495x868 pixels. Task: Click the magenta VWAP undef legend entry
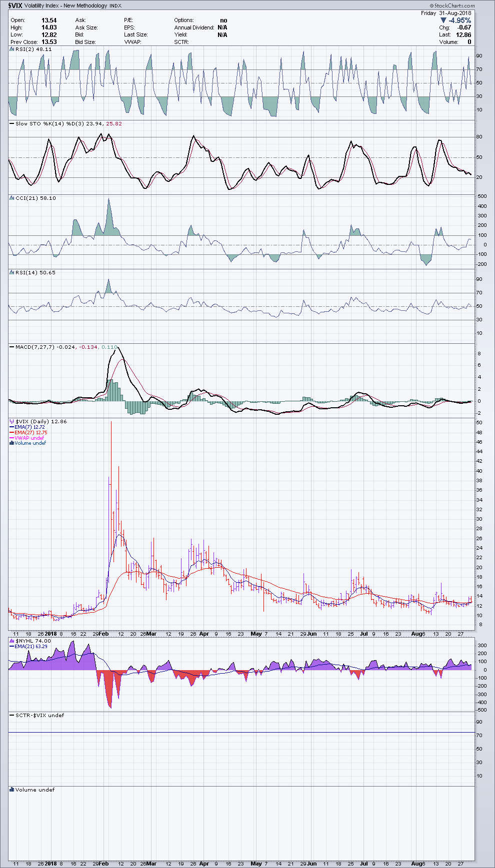(29, 438)
